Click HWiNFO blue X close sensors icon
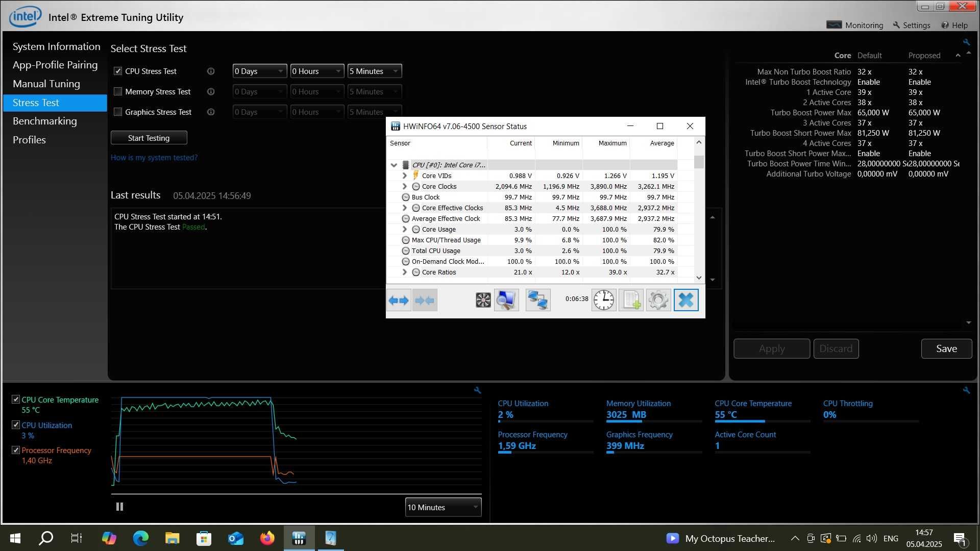 (686, 300)
